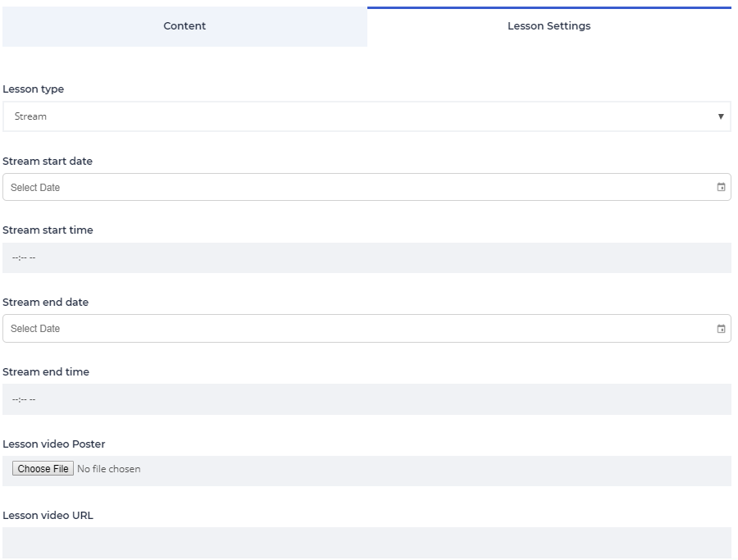
Task: Click the Lesson video URL input box
Action: click(x=367, y=543)
